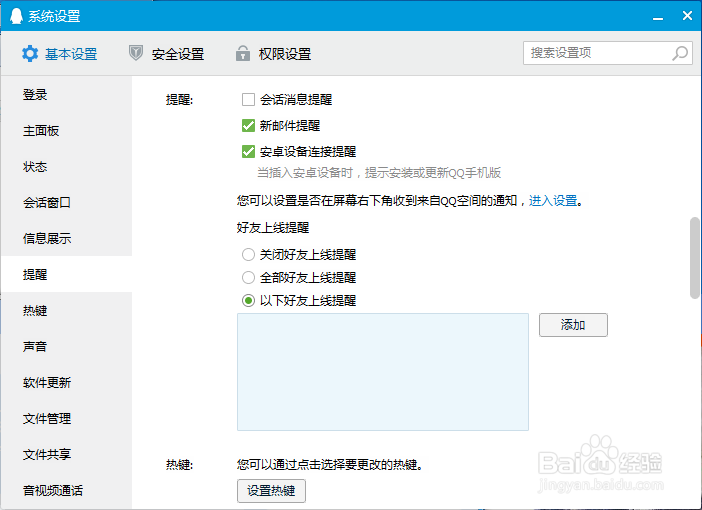Click the 设置热键 button
The width and height of the screenshot is (702, 510).
click(271, 491)
